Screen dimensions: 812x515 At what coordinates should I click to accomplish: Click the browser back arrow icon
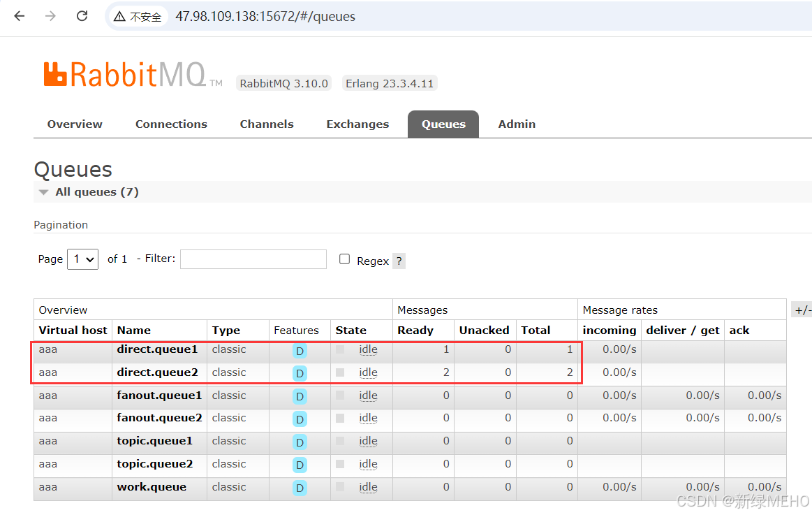point(19,16)
